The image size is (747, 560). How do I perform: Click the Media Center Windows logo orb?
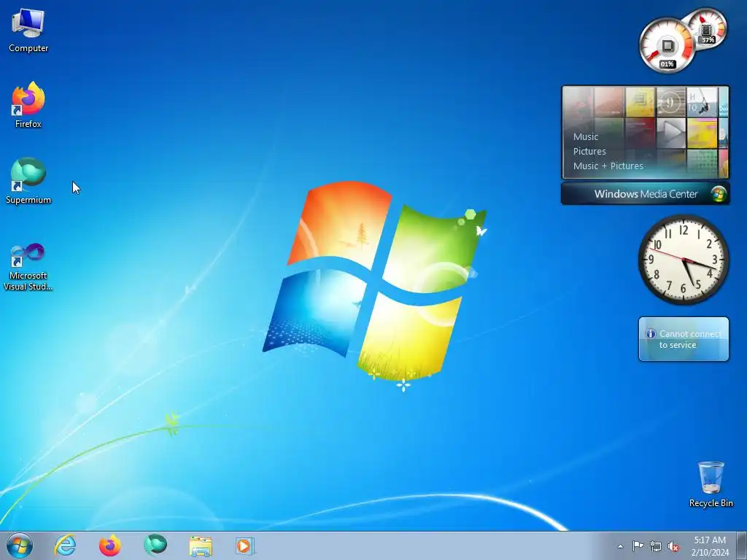[718, 194]
